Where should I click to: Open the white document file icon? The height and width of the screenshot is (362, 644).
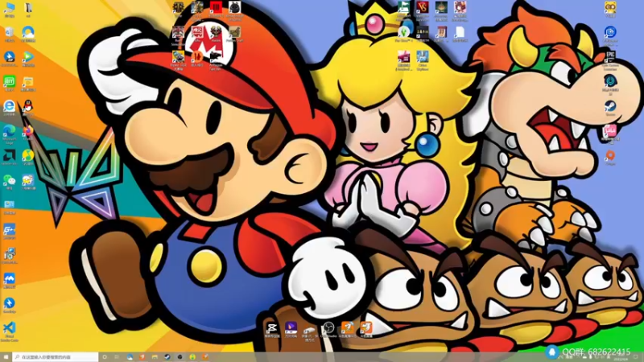point(460,32)
